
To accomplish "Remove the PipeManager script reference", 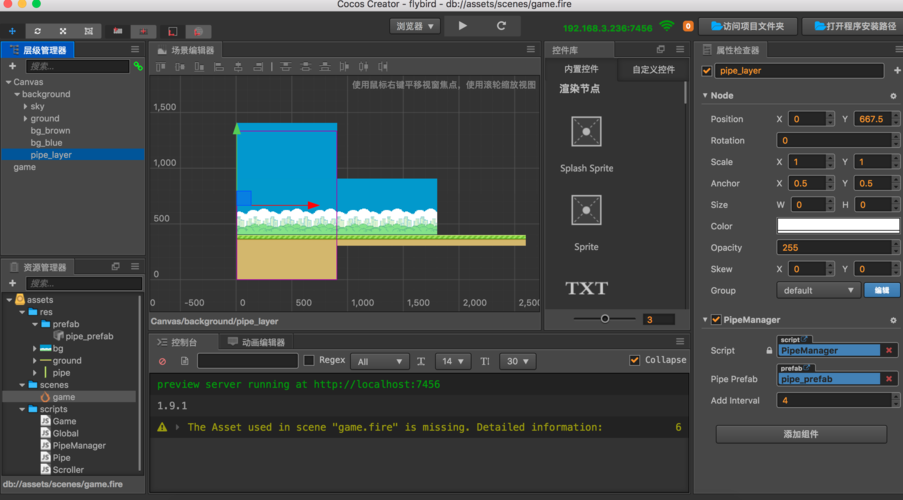I will click(x=889, y=350).
